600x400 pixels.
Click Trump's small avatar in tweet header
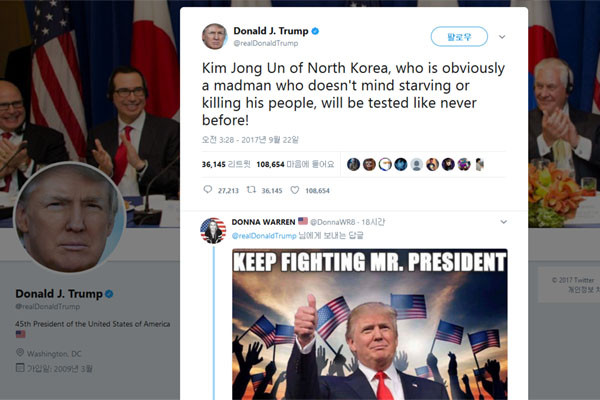214,37
